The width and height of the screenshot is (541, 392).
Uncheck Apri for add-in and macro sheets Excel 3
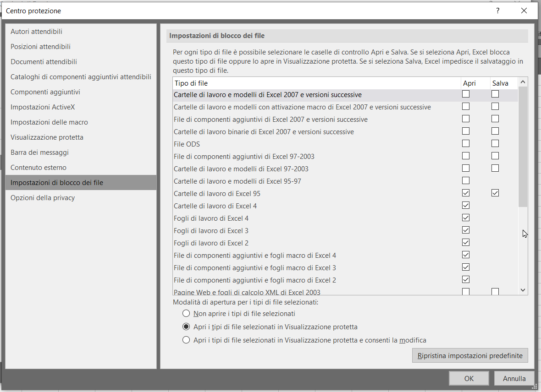coord(466,267)
